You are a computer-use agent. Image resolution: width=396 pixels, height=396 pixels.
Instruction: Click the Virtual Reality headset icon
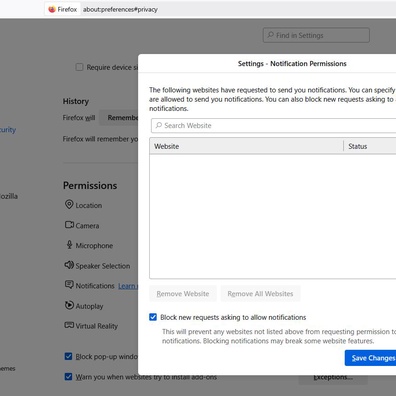click(x=69, y=325)
